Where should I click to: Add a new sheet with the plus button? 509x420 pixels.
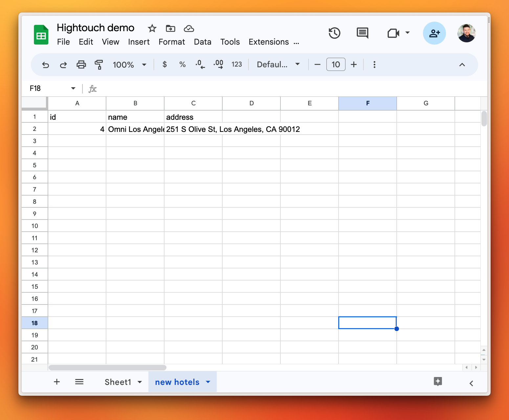56,382
